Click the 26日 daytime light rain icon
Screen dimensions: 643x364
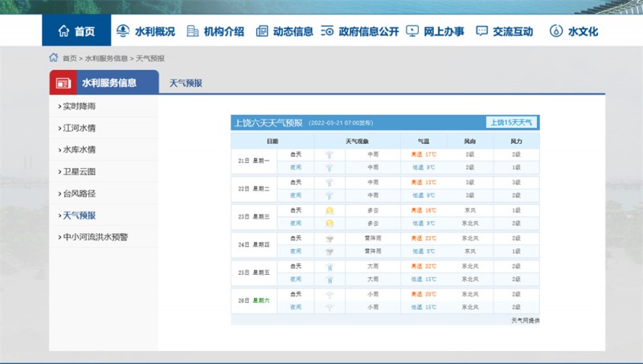(x=330, y=294)
